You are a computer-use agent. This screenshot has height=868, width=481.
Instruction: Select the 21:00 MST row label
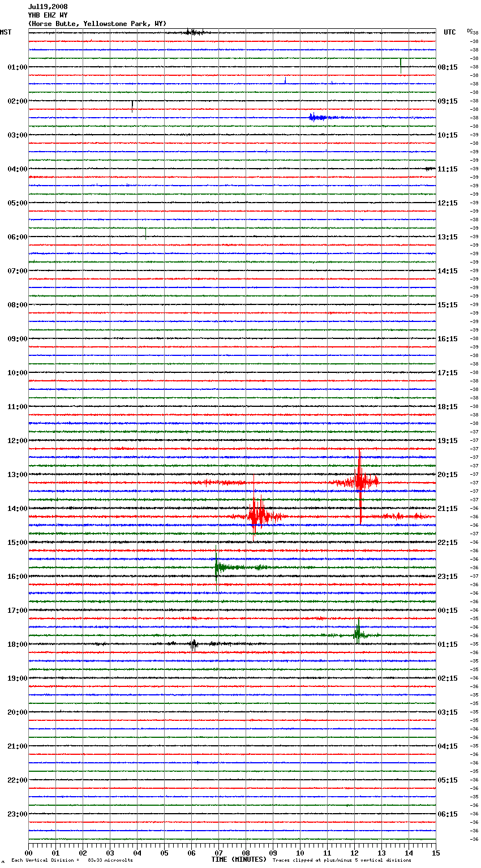(18, 746)
